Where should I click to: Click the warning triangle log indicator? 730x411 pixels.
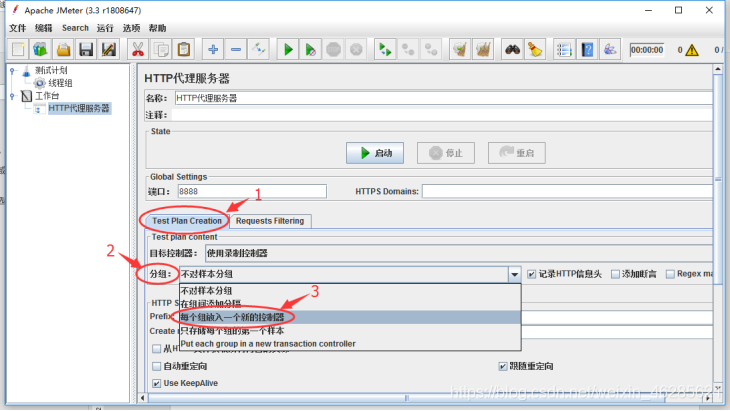tap(692, 50)
